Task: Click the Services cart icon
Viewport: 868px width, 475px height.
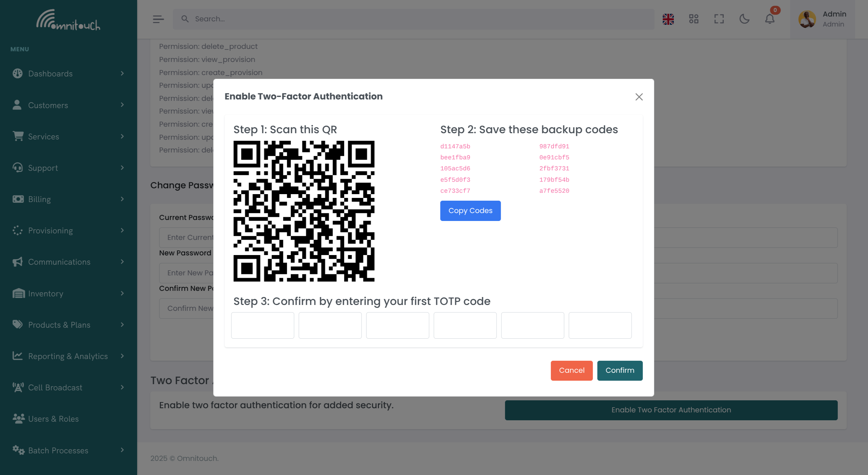Action: point(18,136)
